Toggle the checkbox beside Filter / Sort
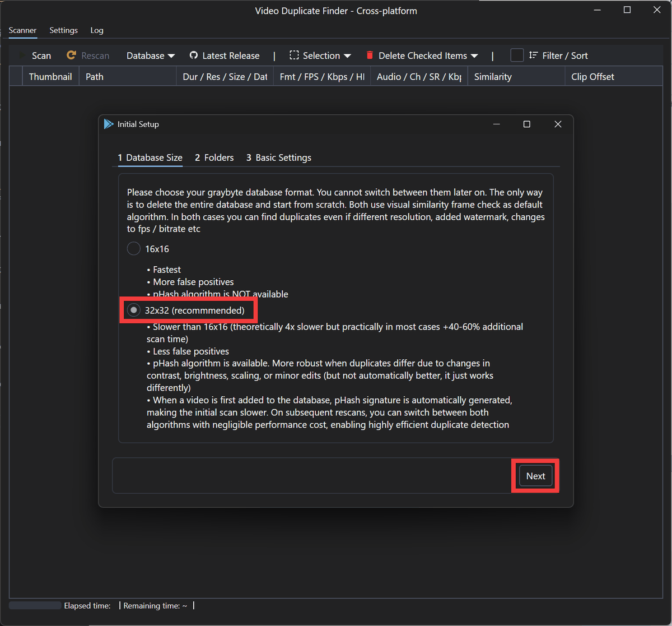This screenshot has height=626, width=672. tap(517, 55)
